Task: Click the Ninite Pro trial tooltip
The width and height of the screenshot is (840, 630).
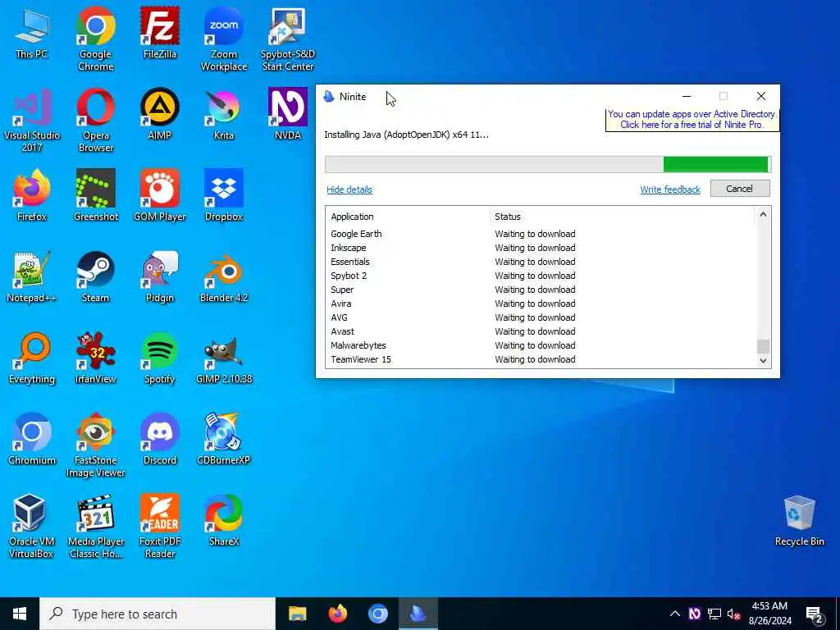Action: [692, 120]
